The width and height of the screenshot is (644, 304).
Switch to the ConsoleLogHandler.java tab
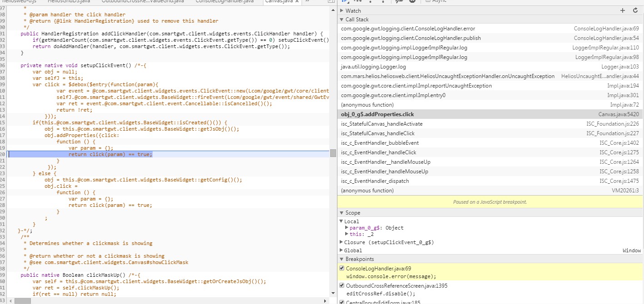tap(224, 2)
